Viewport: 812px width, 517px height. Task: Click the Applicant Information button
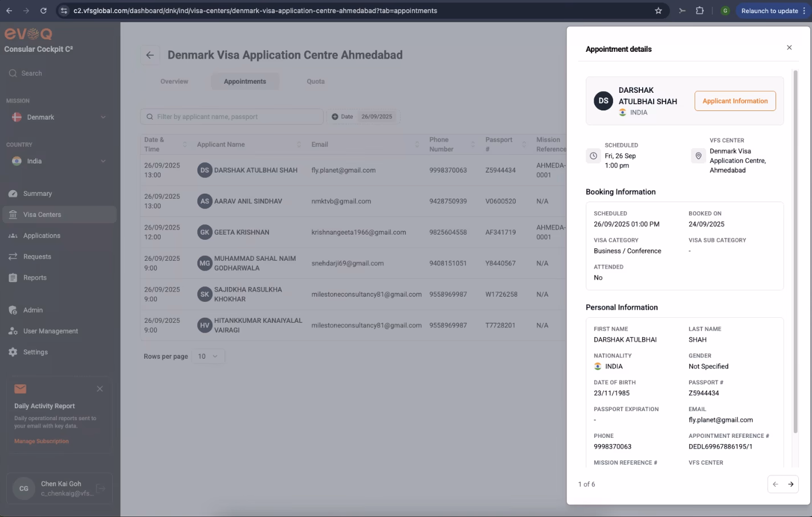tap(735, 101)
